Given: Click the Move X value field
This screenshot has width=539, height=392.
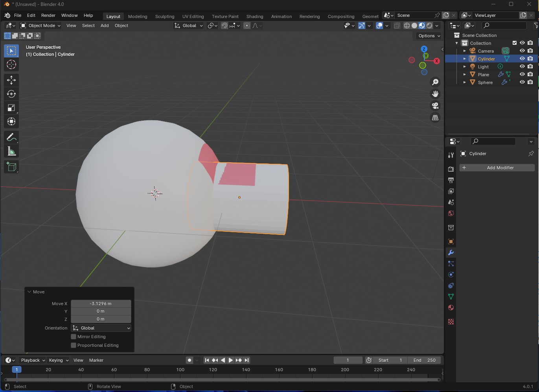Looking at the screenshot, I should pyautogui.click(x=101, y=304).
